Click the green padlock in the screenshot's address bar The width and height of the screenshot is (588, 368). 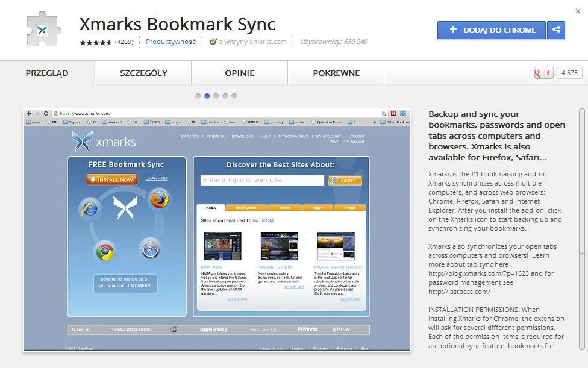tap(55, 114)
